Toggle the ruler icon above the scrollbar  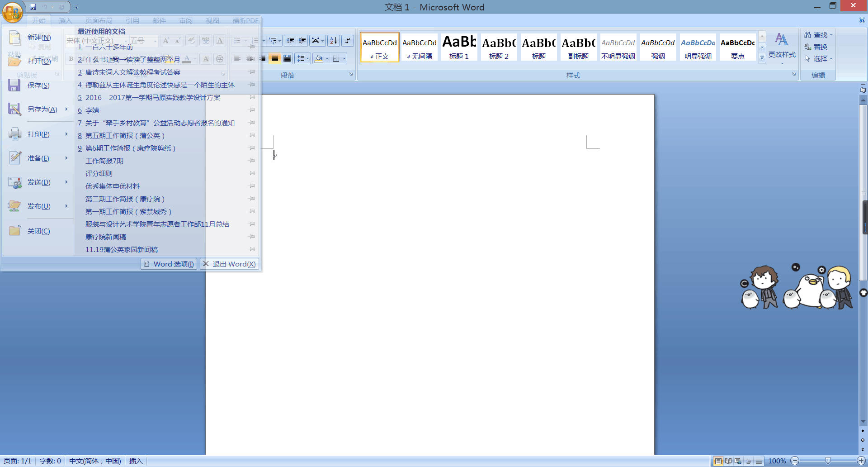coord(863,90)
